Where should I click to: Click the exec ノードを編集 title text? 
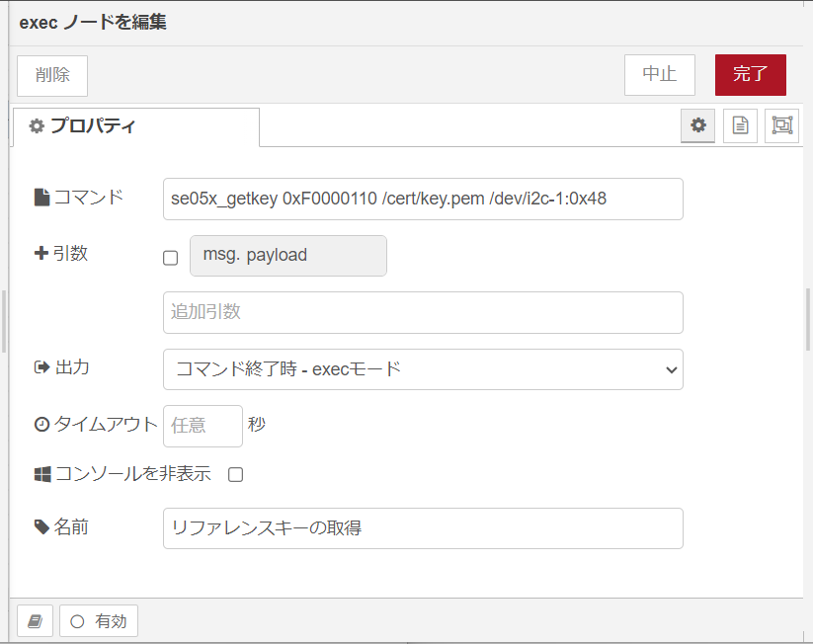[x=93, y=23]
